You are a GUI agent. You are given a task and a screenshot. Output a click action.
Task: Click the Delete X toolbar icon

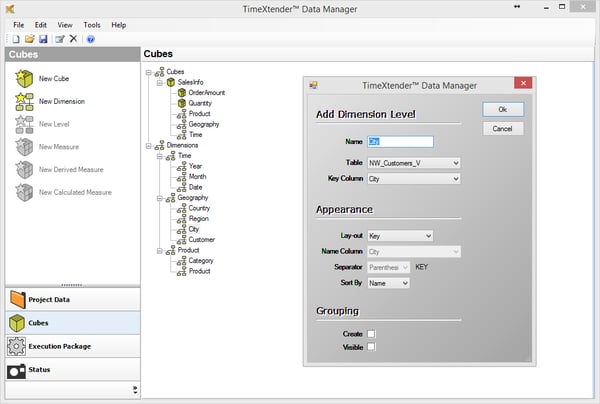[x=73, y=39]
